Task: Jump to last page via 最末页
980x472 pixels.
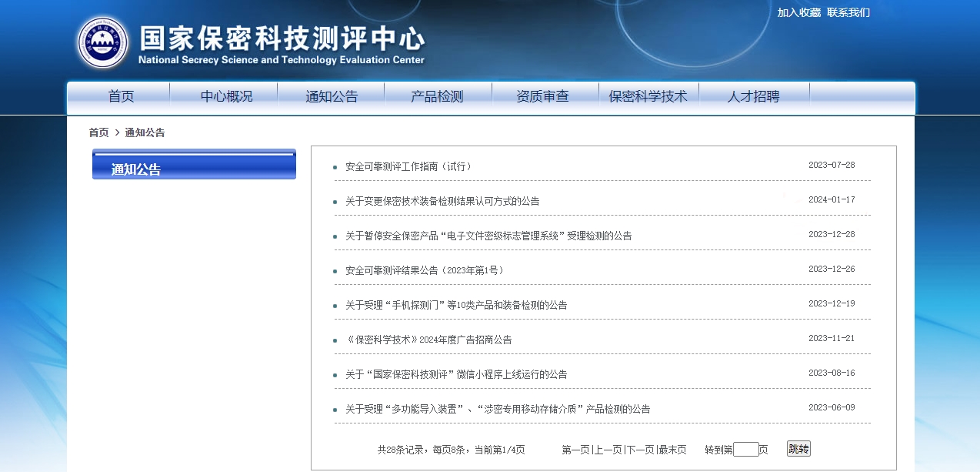Action: [672, 450]
